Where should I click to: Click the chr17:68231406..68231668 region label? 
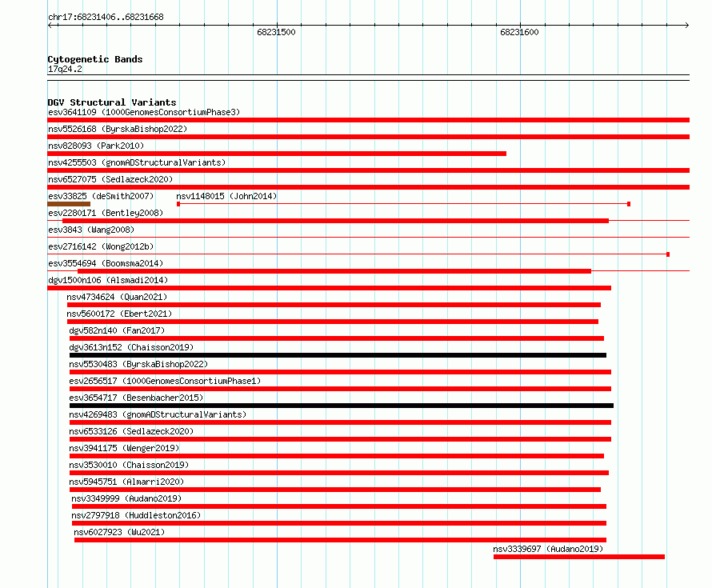pyautogui.click(x=106, y=18)
